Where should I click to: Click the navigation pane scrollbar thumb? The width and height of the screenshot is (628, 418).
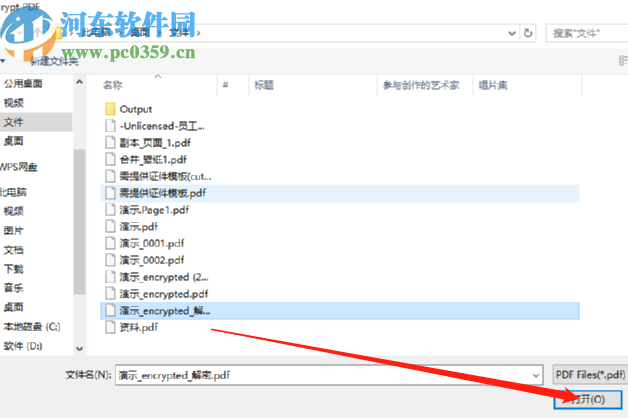click(79, 221)
